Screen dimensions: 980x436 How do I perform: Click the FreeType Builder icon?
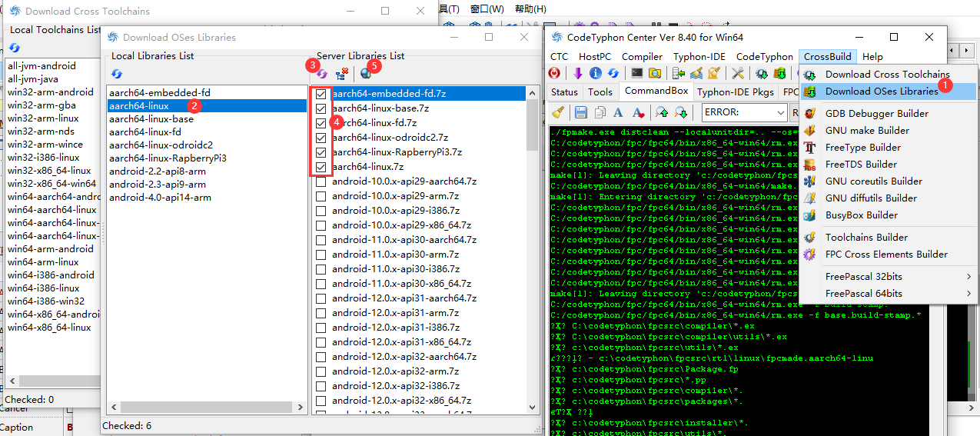809,147
